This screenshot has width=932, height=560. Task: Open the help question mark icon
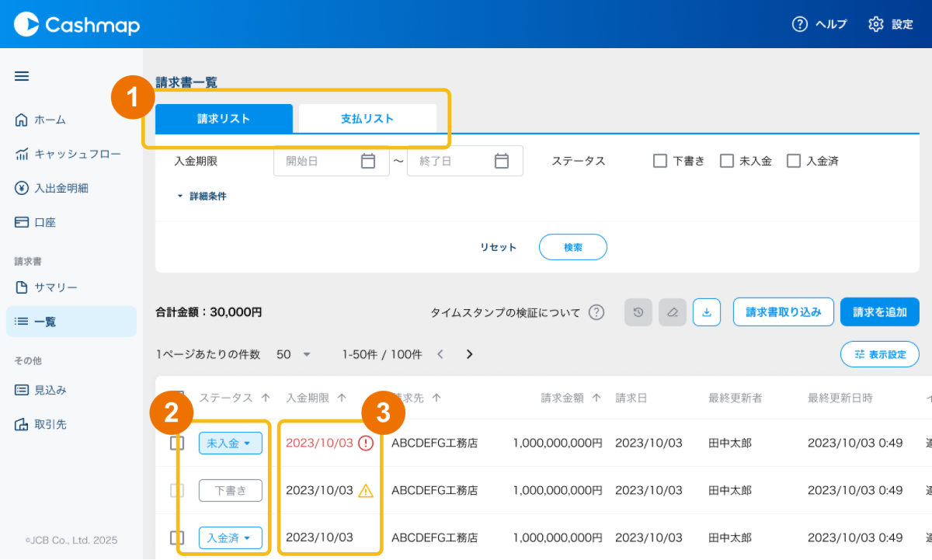[799, 24]
